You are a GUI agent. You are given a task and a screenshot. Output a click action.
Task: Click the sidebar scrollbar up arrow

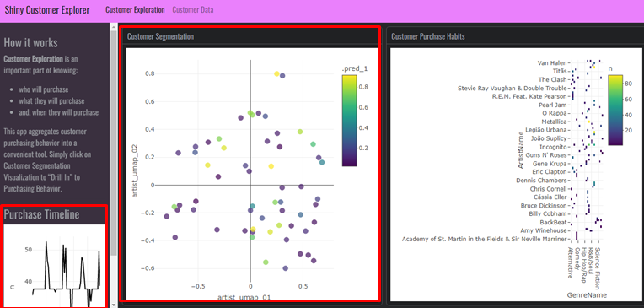pos(114,26)
